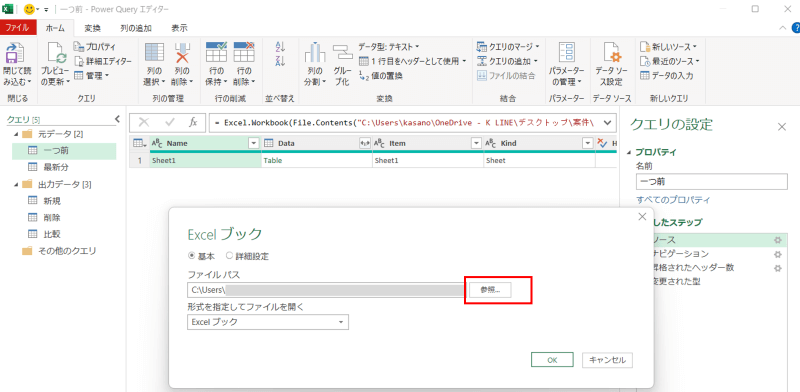Select the 基本 radio button
Screen dimensions: 800x392
[192, 256]
